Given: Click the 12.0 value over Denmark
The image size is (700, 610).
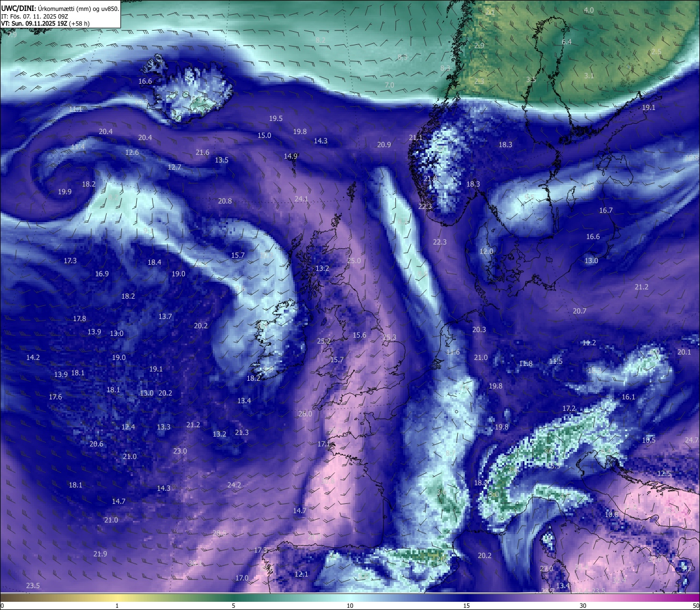Looking at the screenshot, I should (x=486, y=251).
